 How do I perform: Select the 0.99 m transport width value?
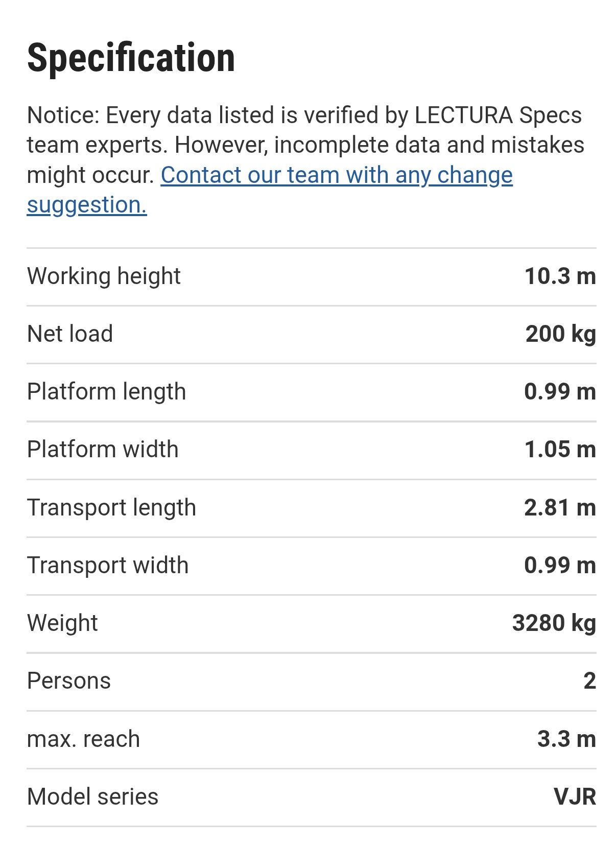point(560,566)
